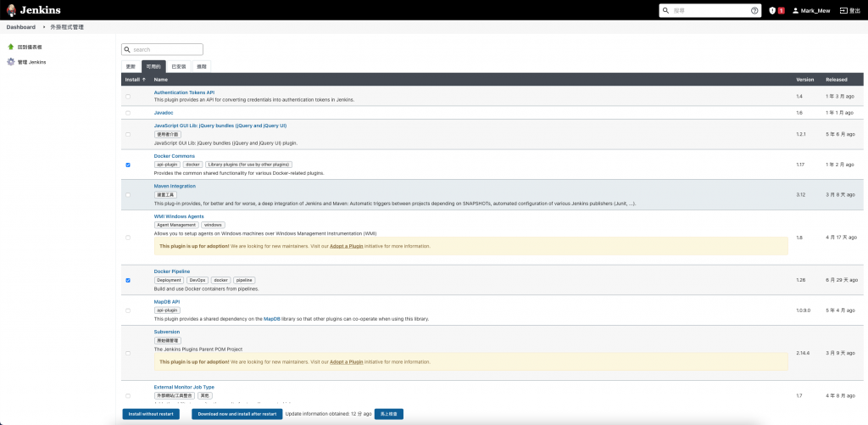This screenshot has width=868, height=425.
Task: Open the 已安裝 tab
Action: pyautogui.click(x=179, y=66)
